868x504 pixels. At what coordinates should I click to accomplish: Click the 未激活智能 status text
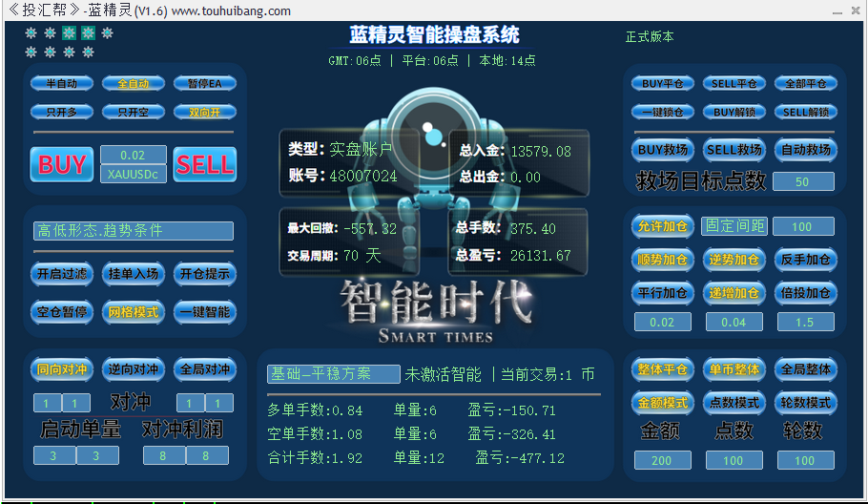(x=443, y=374)
